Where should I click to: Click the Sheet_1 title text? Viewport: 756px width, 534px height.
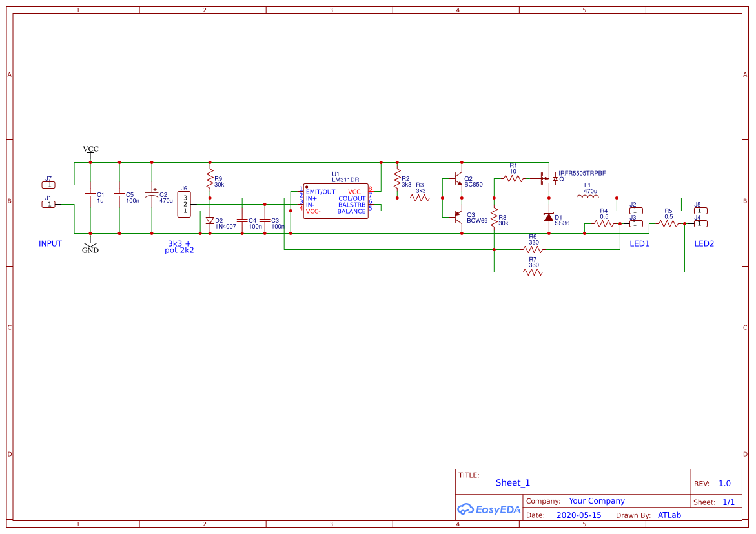pyautogui.click(x=511, y=482)
